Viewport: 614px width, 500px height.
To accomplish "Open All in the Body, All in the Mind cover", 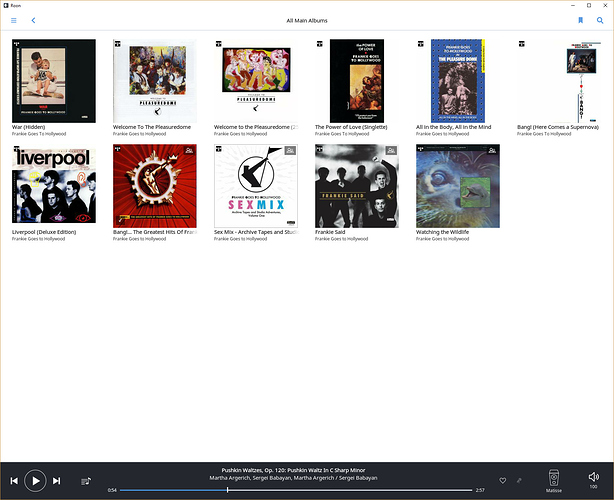I will coord(458,81).
